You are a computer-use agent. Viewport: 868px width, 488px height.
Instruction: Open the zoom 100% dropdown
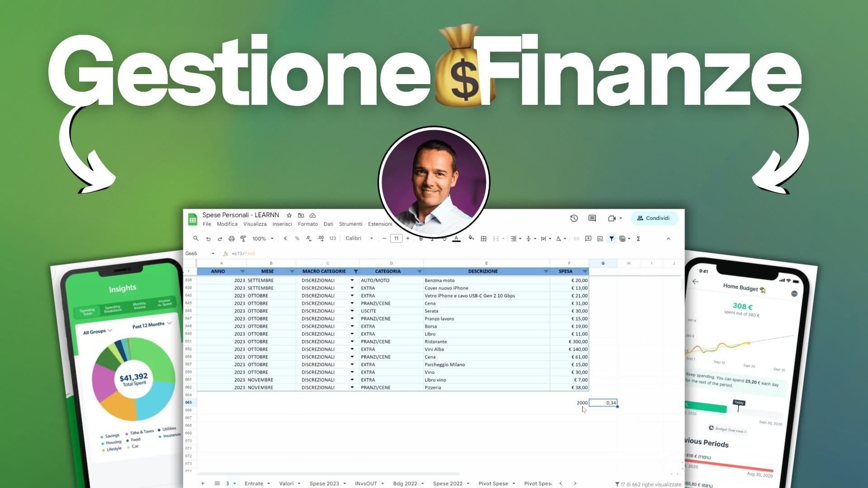(263, 239)
